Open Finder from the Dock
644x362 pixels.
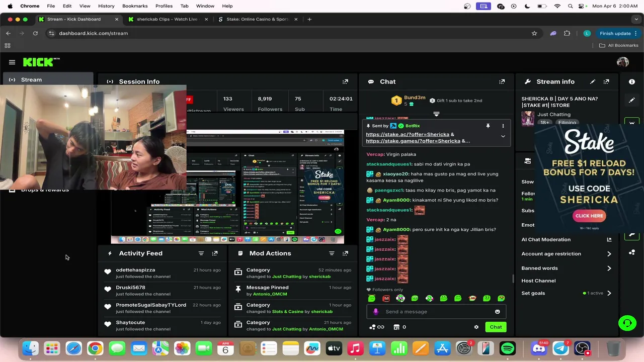[x=30, y=348]
